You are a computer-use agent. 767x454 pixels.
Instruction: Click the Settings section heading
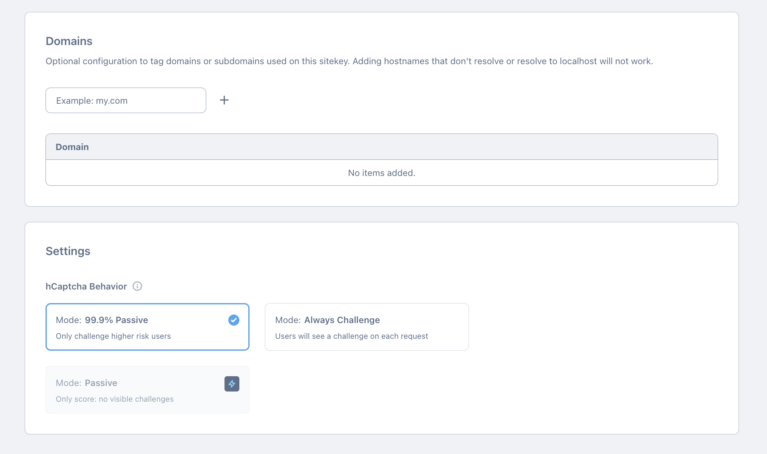pos(68,251)
